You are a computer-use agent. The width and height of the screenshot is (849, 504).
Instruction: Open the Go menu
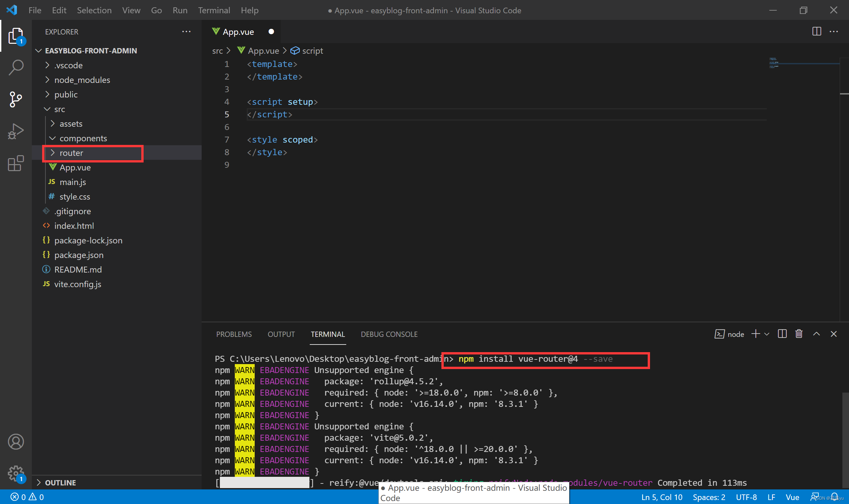156,11
